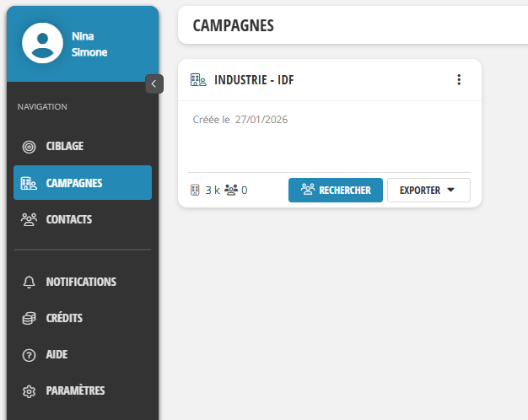This screenshot has width=528, height=420.
Task: Collapse the sidebar with the chevron button
Action: point(154,83)
